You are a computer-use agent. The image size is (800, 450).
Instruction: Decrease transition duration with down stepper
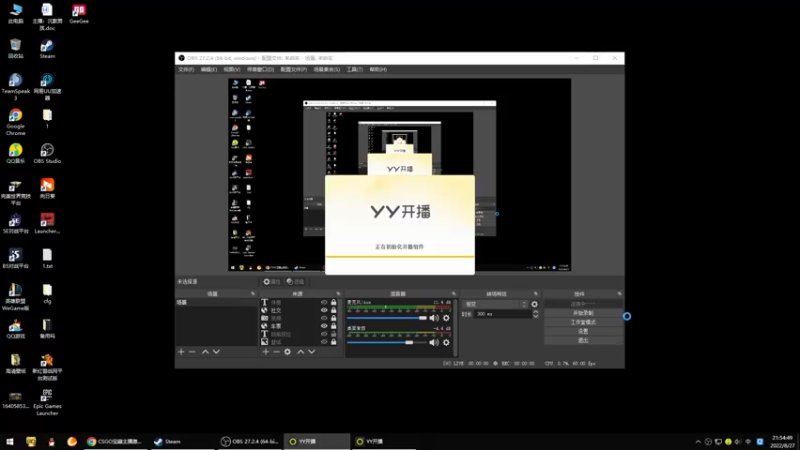click(535, 316)
